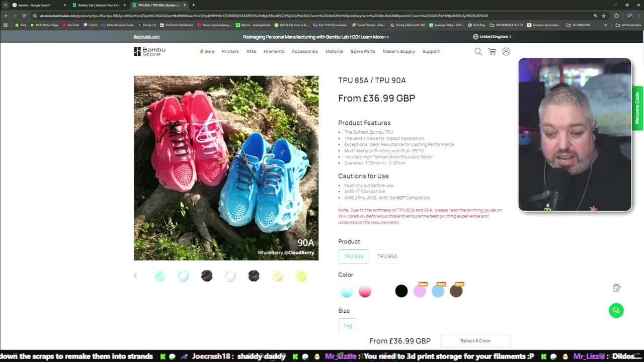
Task: Click the Select A Color button
Action: [x=475, y=341]
